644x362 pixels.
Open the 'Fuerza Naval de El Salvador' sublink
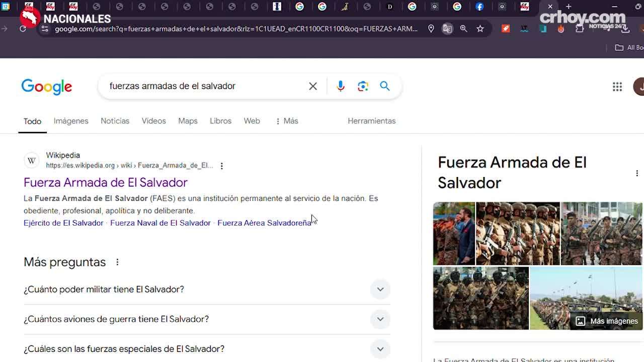160,223
